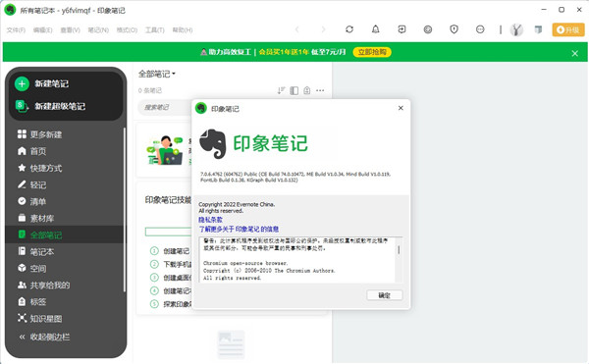Click step 2 下载手机 in checklist

pyautogui.click(x=171, y=264)
